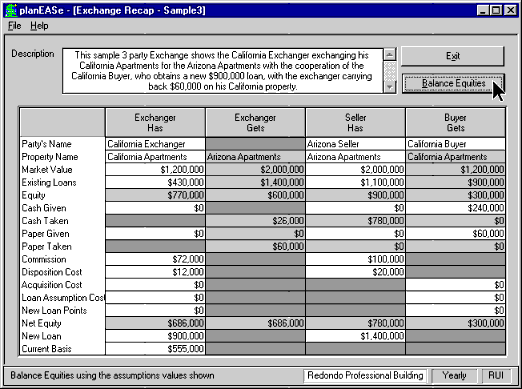Click the Seller Has new loan $1,400,000 cell

[x=355, y=336]
